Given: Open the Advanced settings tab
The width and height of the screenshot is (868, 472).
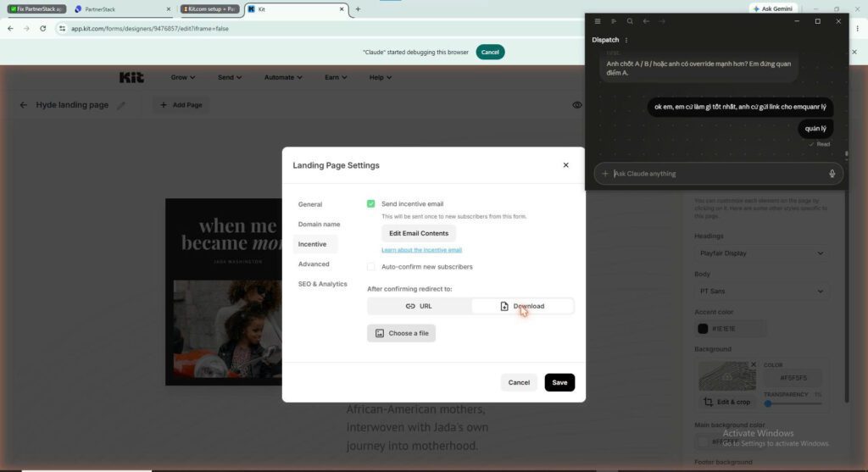Looking at the screenshot, I should point(314,264).
